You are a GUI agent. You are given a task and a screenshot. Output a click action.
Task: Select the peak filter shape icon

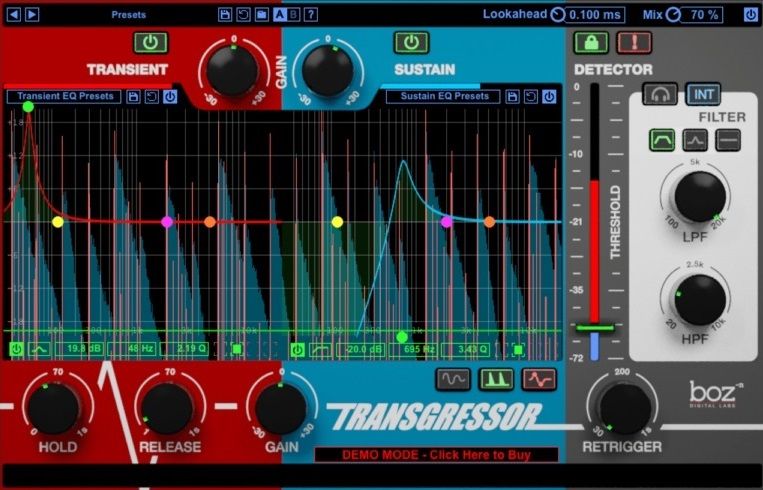click(x=695, y=140)
